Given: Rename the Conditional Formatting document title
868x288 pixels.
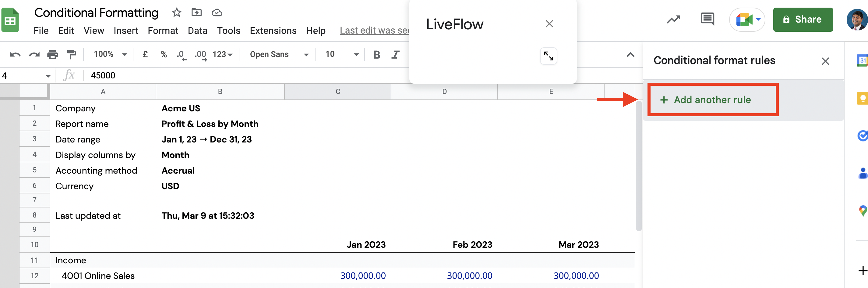Looking at the screenshot, I should point(96,13).
